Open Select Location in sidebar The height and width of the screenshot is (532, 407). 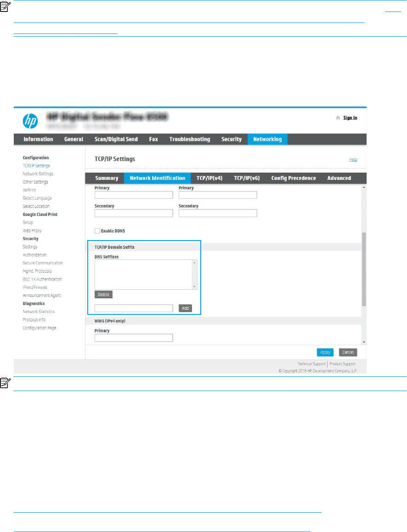pos(36,206)
